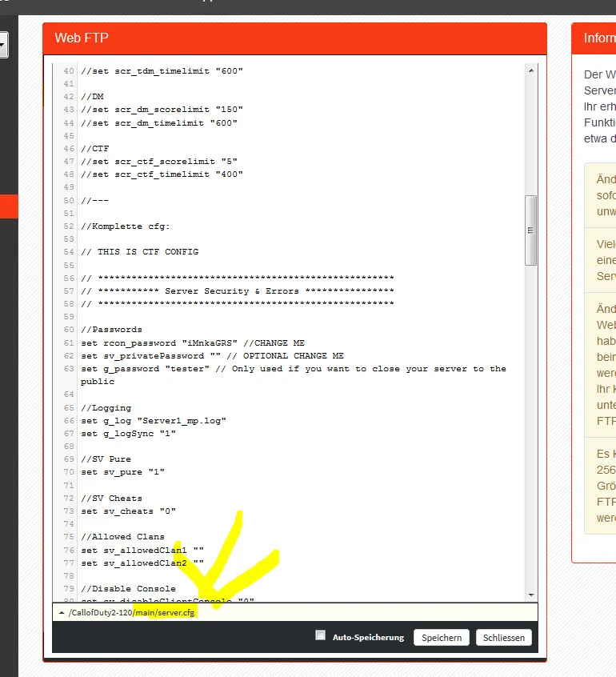Enable the Auto-Speicherung checkbox
Image resolution: width=616 pixels, height=677 pixels.
(321, 635)
